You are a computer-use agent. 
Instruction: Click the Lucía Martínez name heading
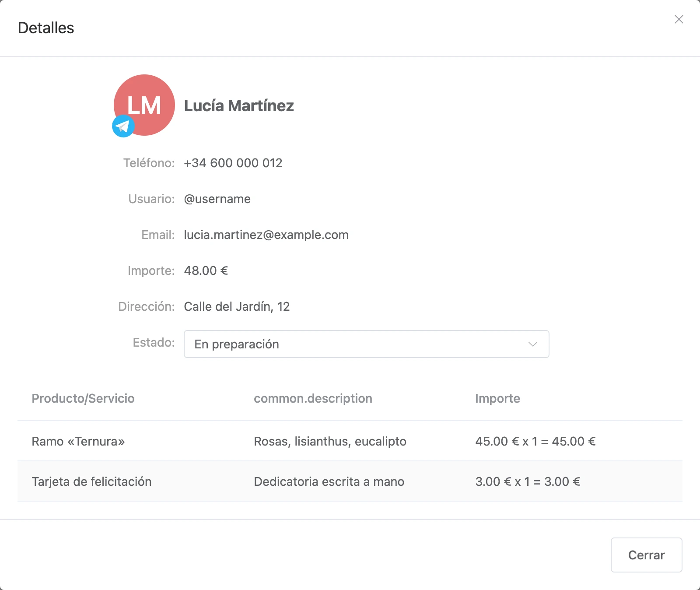coord(239,105)
